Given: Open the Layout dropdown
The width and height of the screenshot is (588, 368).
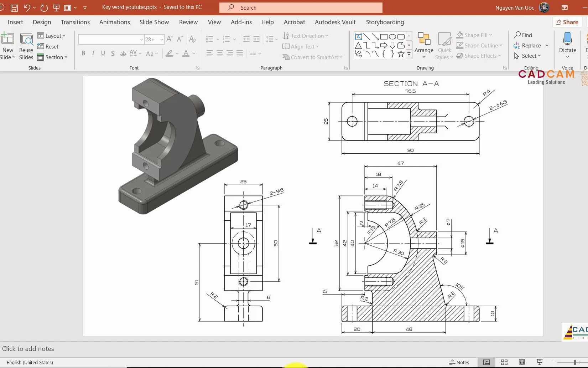Looking at the screenshot, I should click(x=52, y=36).
